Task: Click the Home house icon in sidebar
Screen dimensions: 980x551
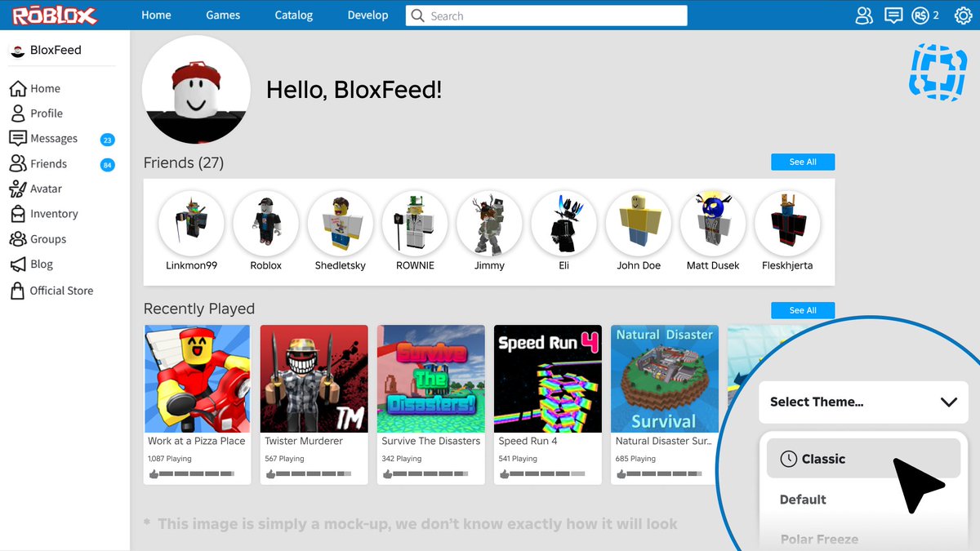Action: click(x=18, y=88)
